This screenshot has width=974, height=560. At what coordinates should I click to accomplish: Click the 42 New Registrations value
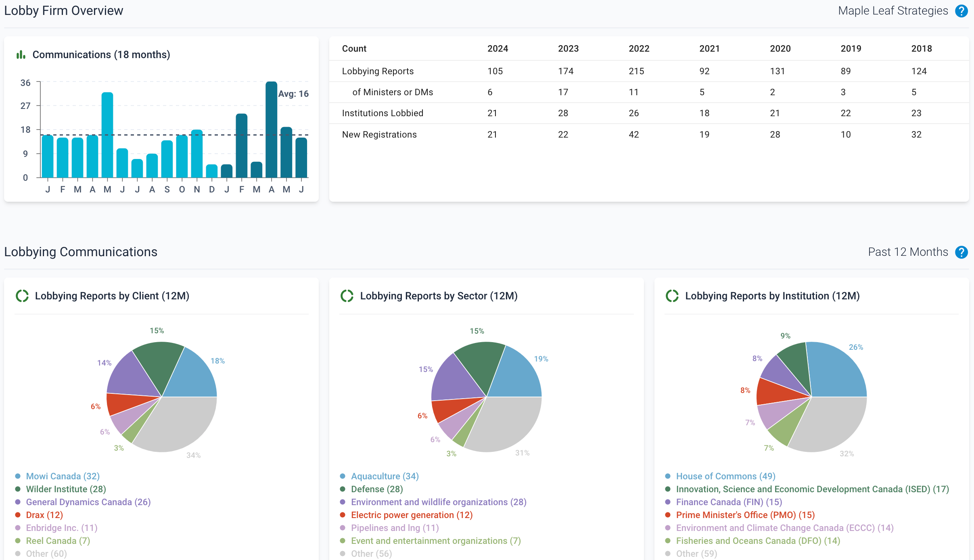tap(634, 134)
